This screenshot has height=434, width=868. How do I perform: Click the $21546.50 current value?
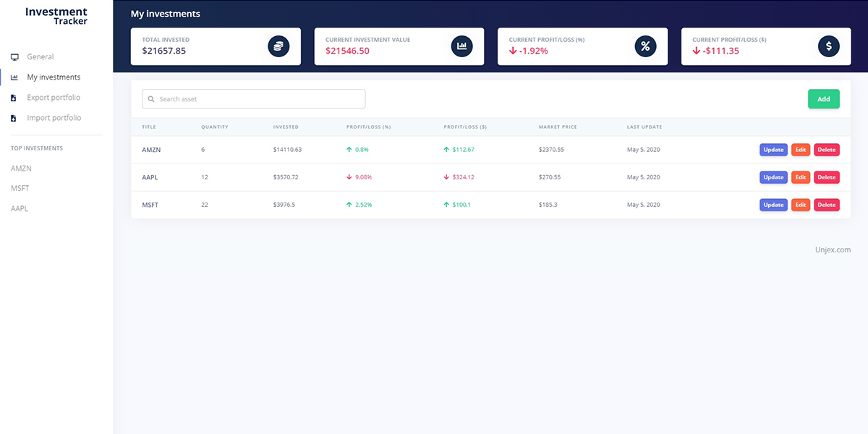(347, 51)
